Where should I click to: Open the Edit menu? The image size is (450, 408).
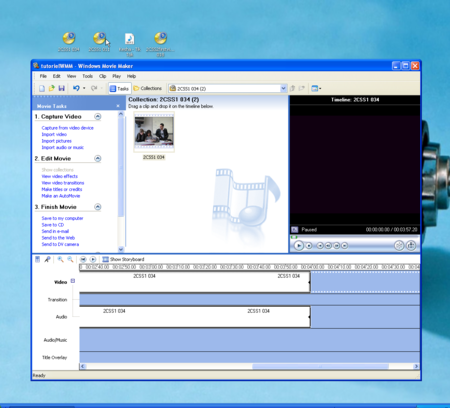57,76
